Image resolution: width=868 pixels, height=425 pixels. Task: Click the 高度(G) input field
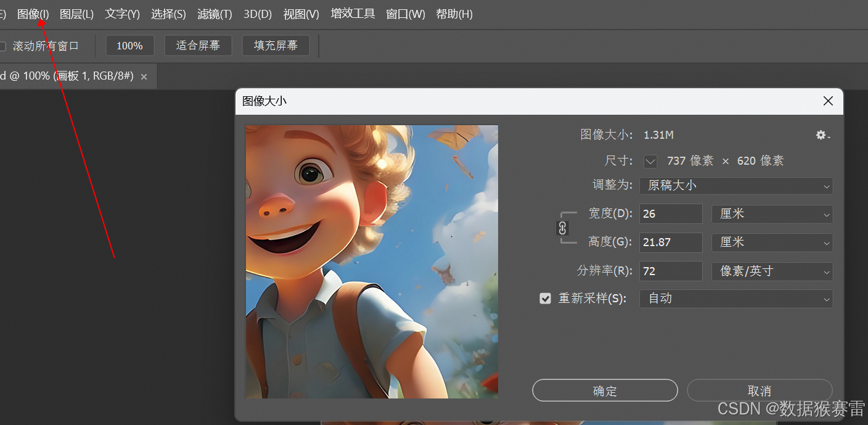(671, 242)
